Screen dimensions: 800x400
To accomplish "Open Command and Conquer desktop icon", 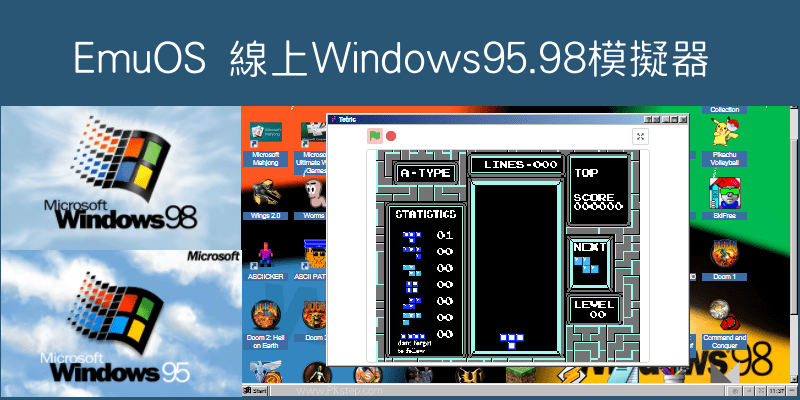I will (x=724, y=324).
